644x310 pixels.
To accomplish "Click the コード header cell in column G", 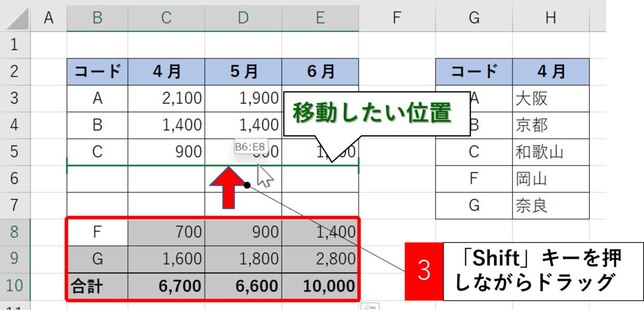I will (474, 72).
